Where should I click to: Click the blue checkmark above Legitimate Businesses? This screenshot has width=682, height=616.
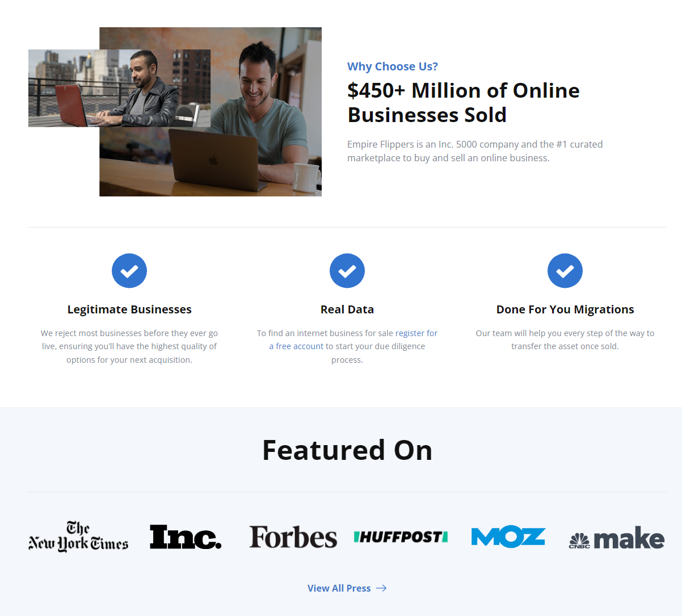click(x=129, y=271)
